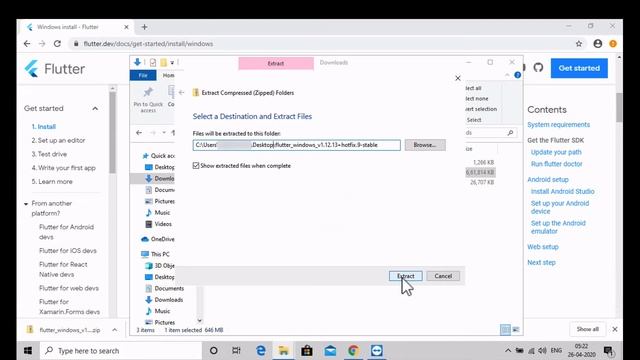The image size is (640, 360).
Task: Open Windows Start menu
Action: pyautogui.click(x=28, y=351)
